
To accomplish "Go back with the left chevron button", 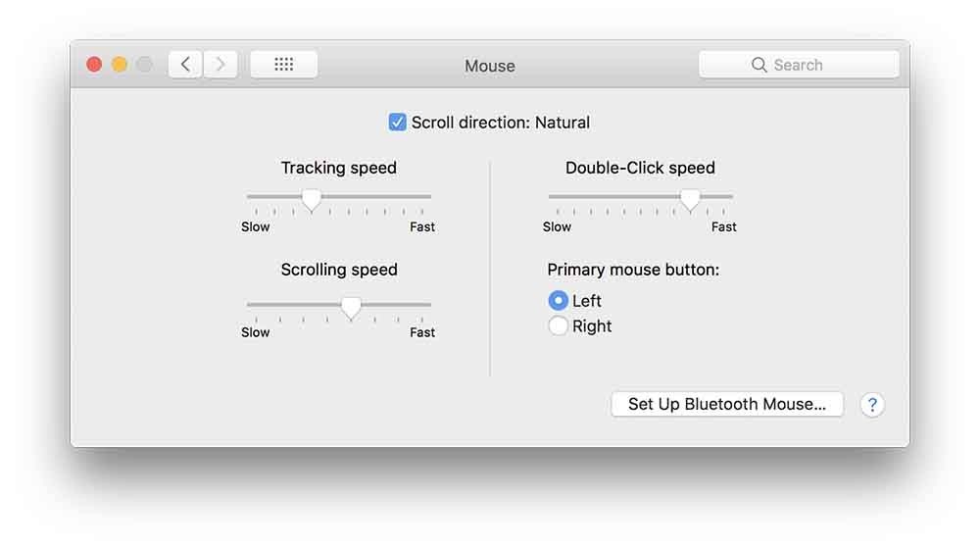I will pyautogui.click(x=185, y=65).
